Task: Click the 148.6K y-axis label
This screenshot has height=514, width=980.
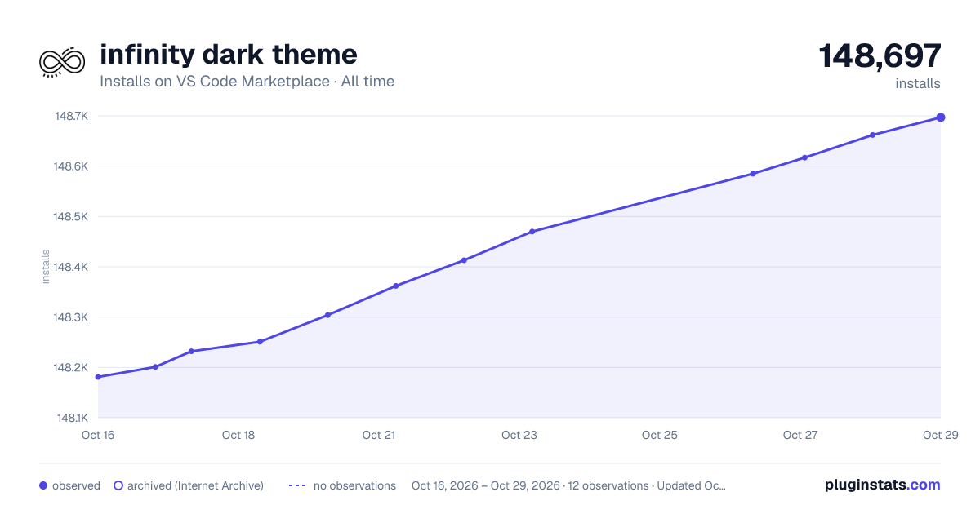Action: tap(71, 166)
